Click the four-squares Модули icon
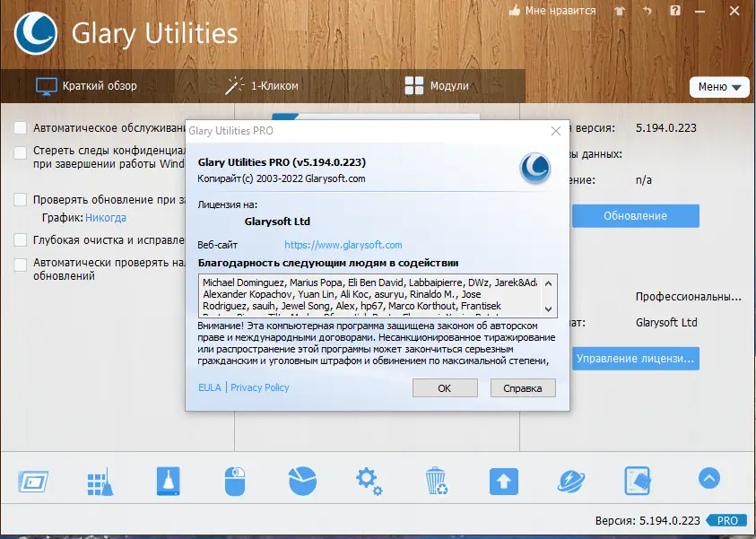756x539 pixels. click(414, 86)
